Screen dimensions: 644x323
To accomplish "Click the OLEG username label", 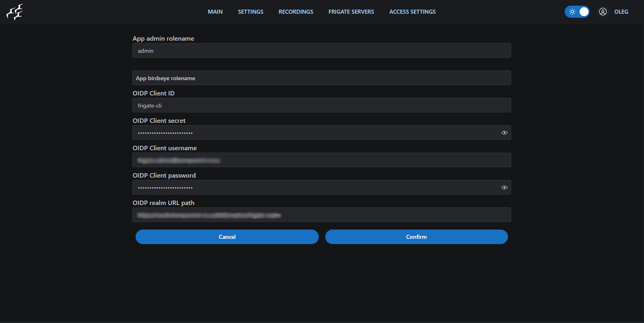I will pos(621,12).
